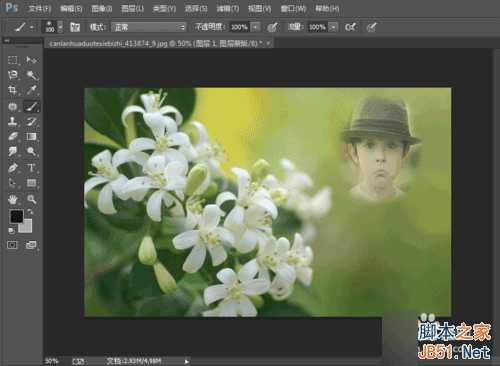Select the Zoom tool in toolbox
The height and width of the screenshot is (366, 500).
click(x=31, y=199)
